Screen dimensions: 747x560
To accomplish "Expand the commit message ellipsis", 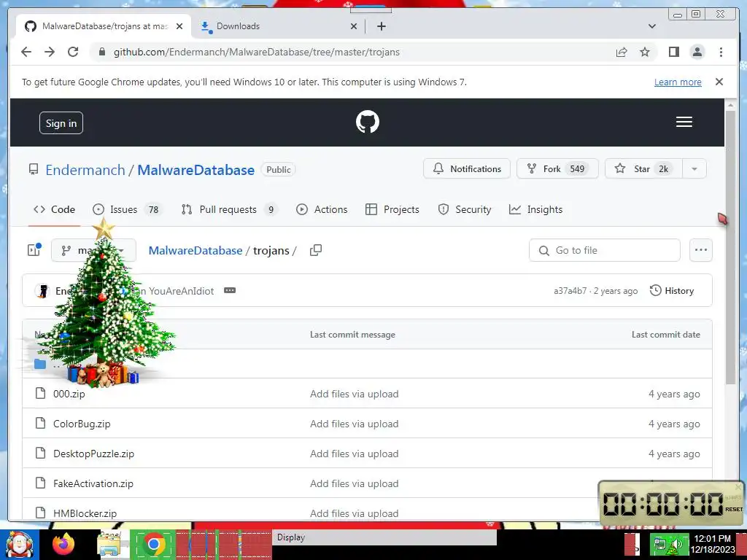I will click(x=230, y=290).
